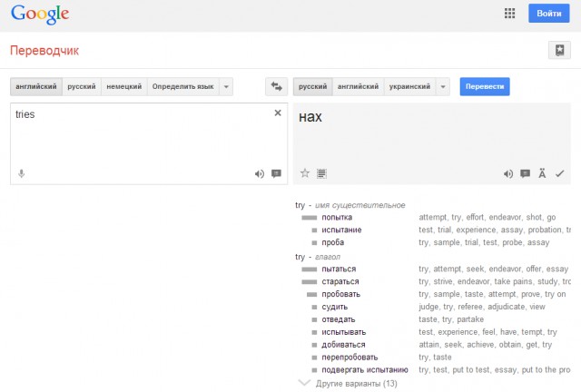581x392 pixels.
Task: Click the Войти sign-in button
Action: 548,14
